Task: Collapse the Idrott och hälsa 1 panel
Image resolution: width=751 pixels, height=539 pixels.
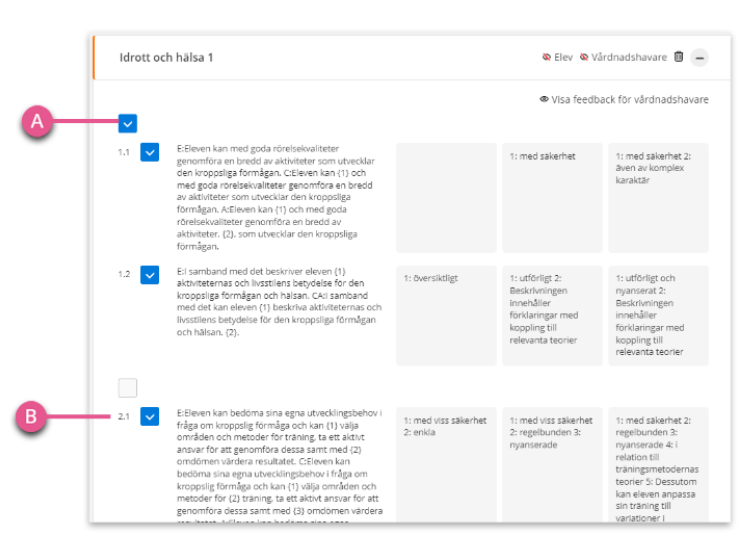Action: pos(699,58)
